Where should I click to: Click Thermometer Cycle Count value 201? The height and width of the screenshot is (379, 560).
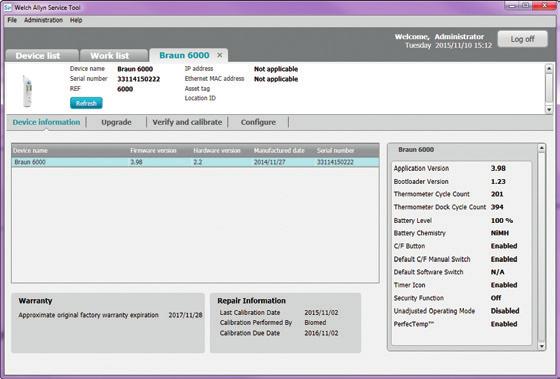click(x=497, y=194)
